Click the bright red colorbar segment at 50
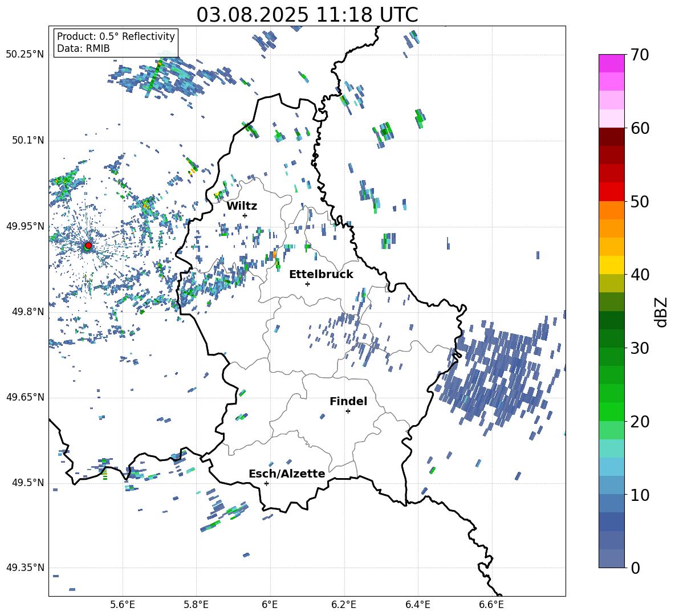675x616 pixels. (611, 192)
